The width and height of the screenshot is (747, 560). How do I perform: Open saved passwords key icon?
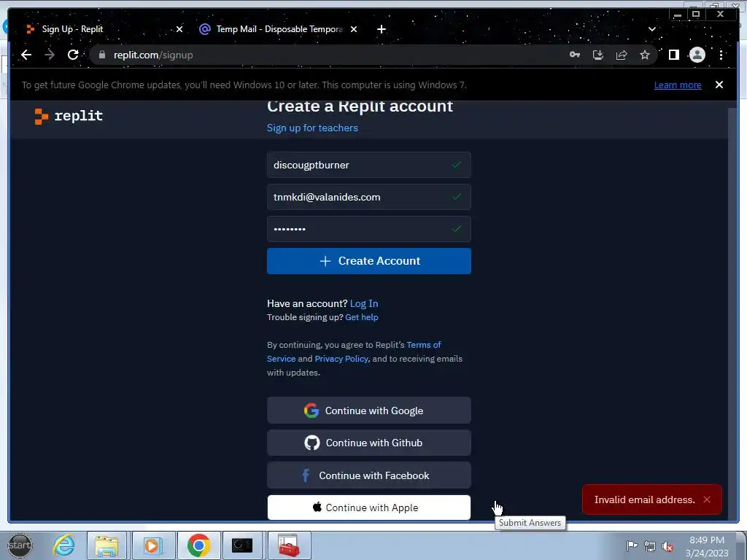point(575,55)
